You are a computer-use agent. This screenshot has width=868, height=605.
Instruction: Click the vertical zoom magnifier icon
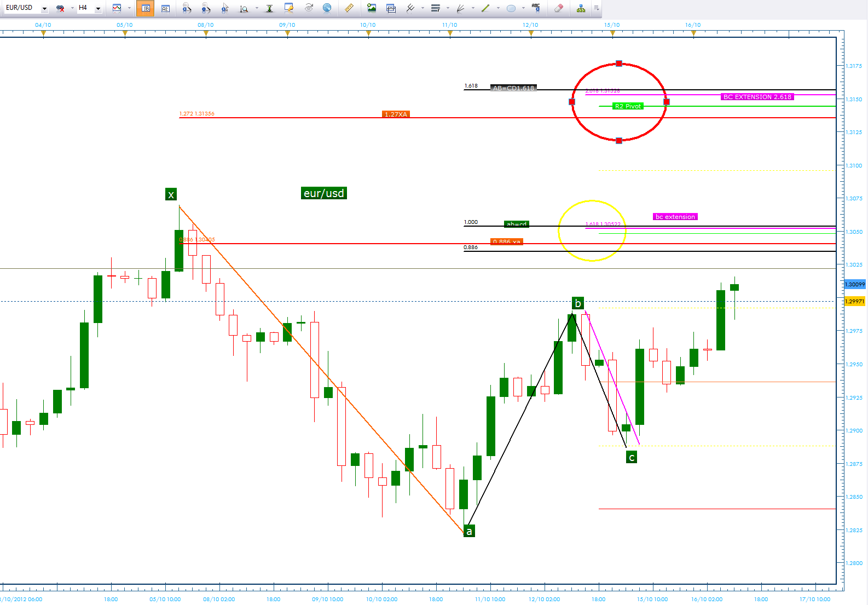244,8
